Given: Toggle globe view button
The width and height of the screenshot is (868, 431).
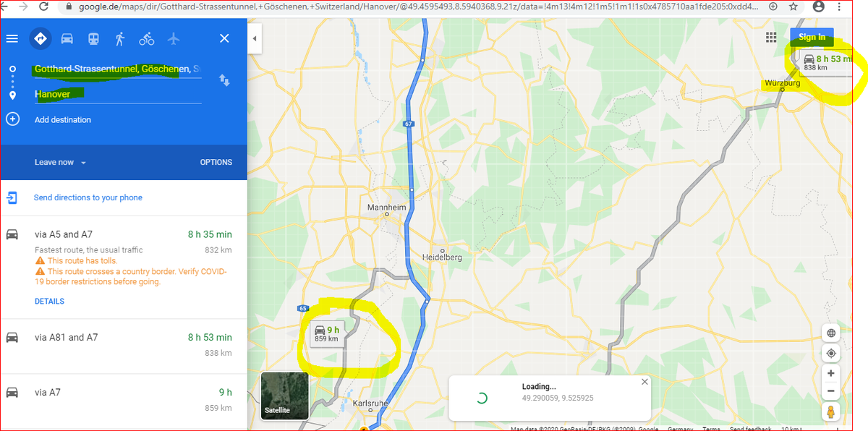Looking at the screenshot, I should pos(831,333).
